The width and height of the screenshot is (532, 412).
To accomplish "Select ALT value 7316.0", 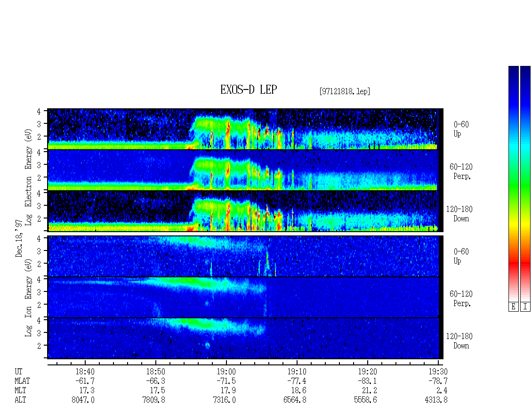I will (x=224, y=400).
